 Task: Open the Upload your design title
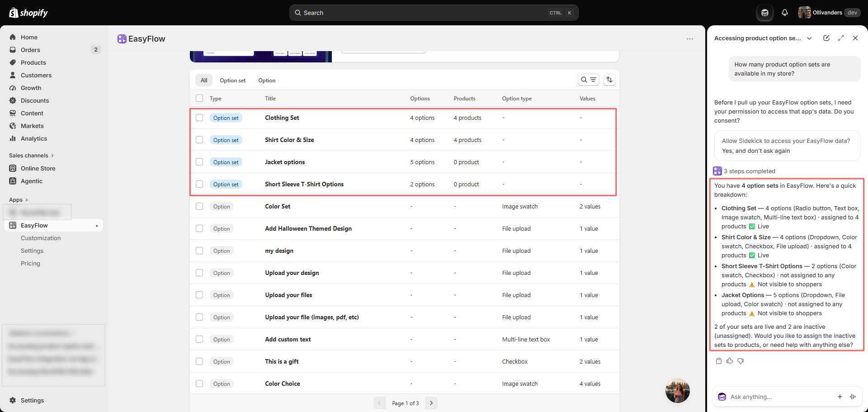point(292,273)
